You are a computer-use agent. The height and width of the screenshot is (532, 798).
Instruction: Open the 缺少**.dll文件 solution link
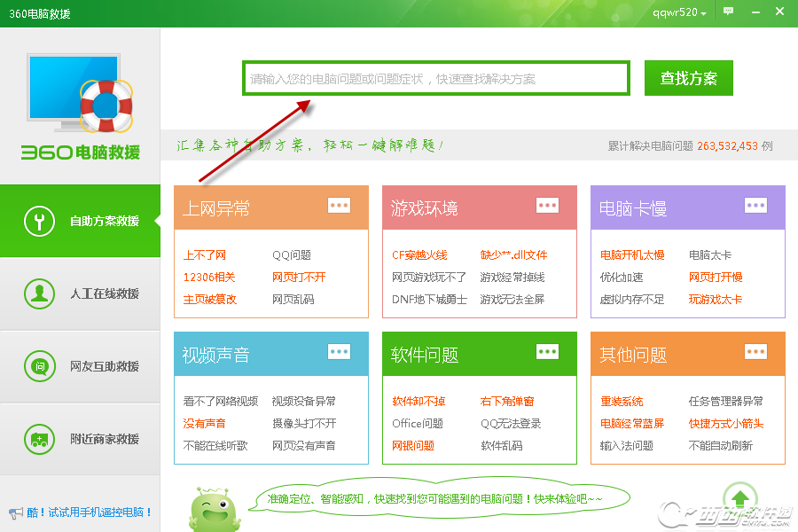click(513, 255)
